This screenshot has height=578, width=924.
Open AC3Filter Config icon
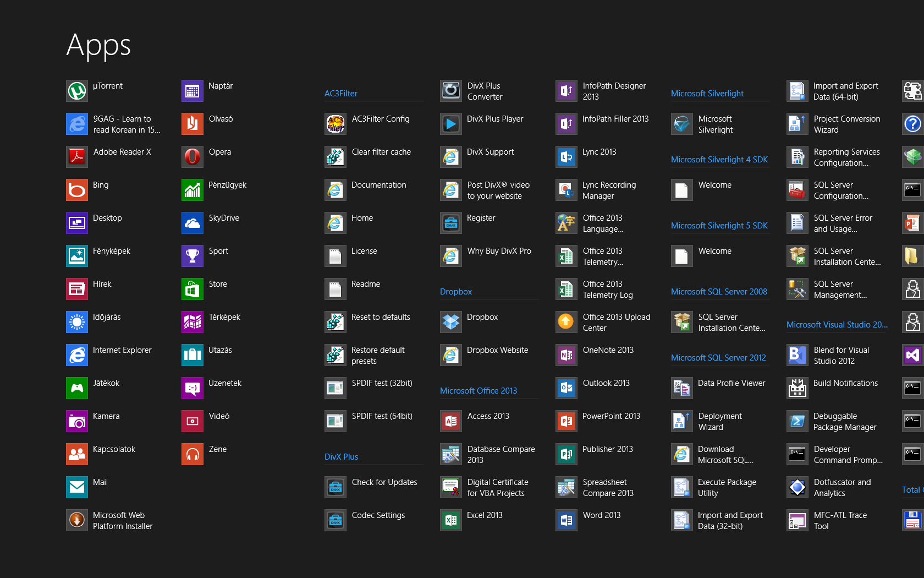click(x=335, y=124)
